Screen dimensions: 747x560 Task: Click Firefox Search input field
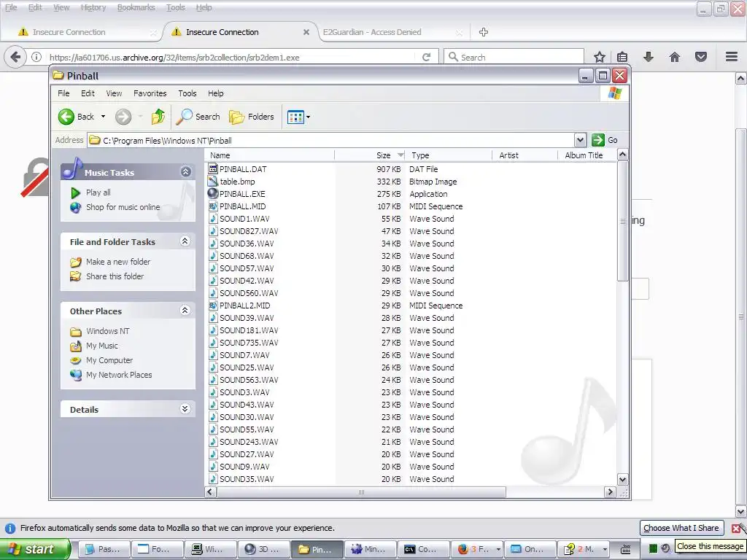(514, 57)
